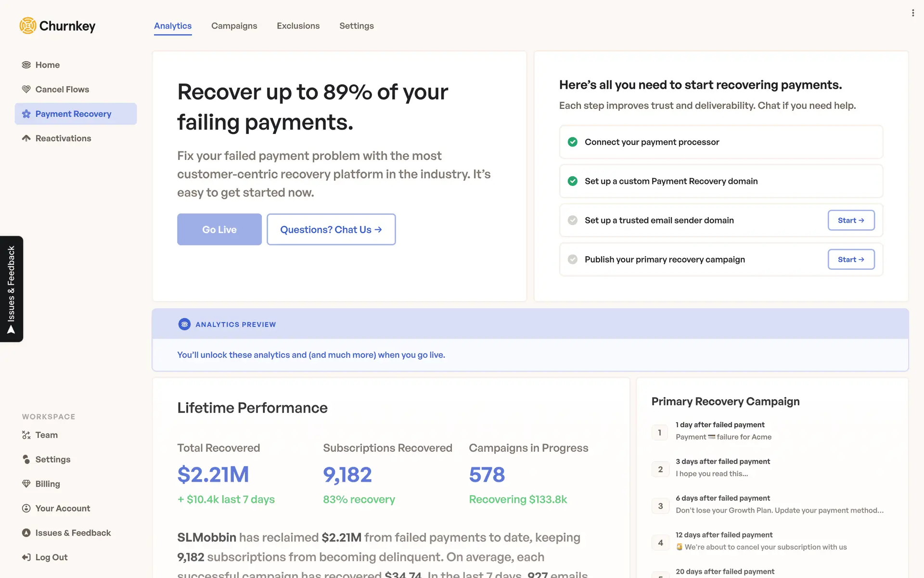Open three-dot overflow menu at top right
The height and width of the screenshot is (578, 924).
tap(912, 13)
